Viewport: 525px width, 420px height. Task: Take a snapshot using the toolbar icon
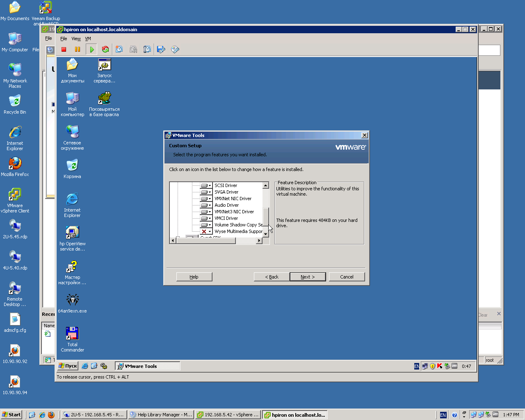tap(119, 50)
